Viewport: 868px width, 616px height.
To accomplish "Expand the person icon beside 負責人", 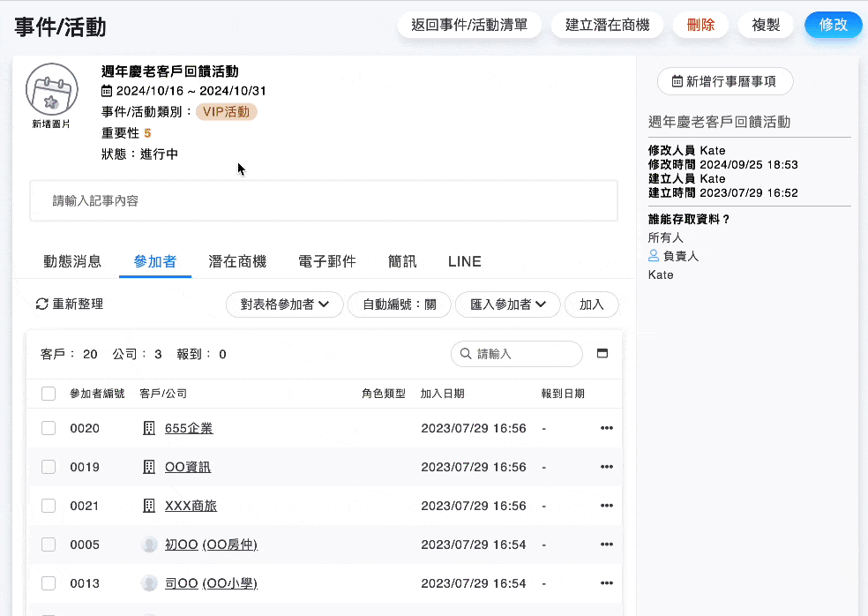I will click(655, 256).
